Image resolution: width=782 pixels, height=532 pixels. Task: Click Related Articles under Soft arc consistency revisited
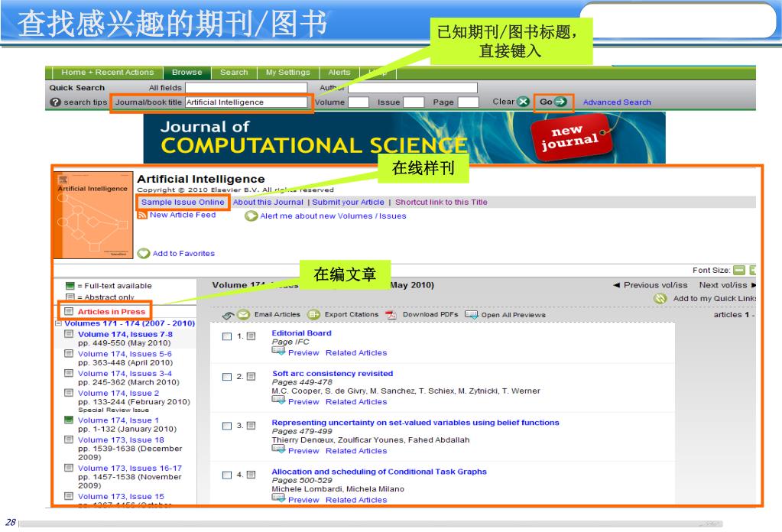[x=356, y=402]
